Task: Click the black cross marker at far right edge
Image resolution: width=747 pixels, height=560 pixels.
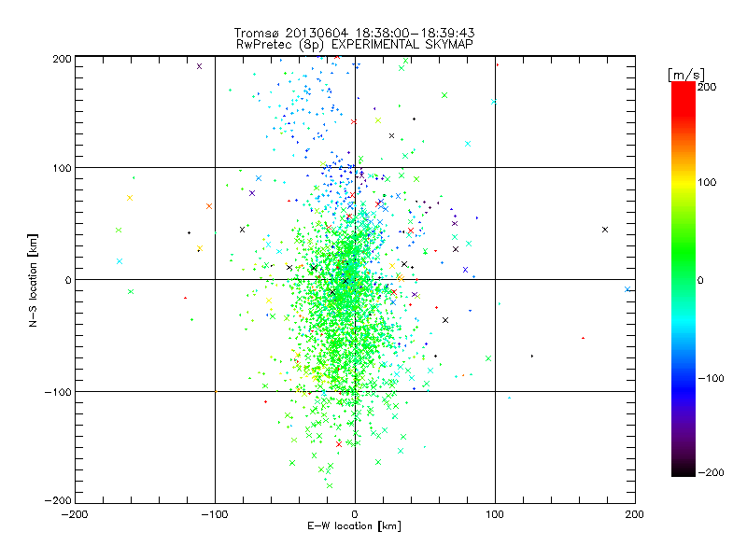Action: coord(605,230)
